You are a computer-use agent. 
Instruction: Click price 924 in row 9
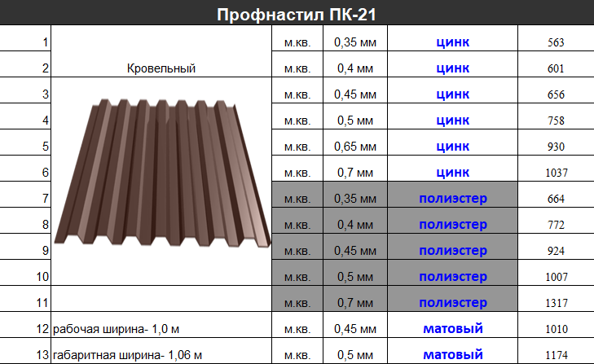click(x=556, y=251)
